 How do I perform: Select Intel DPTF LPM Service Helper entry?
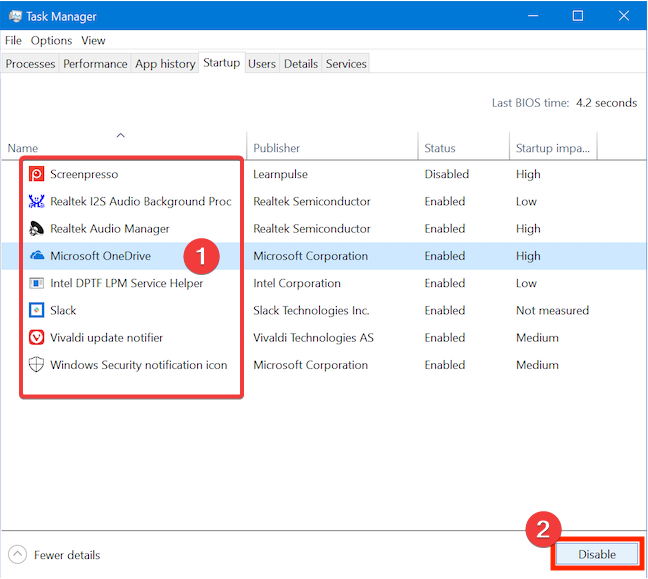pyautogui.click(x=126, y=283)
